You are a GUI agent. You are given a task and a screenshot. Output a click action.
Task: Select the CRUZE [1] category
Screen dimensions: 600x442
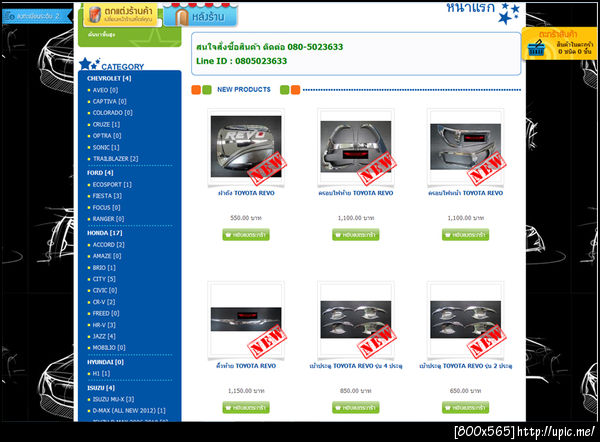[x=106, y=124]
